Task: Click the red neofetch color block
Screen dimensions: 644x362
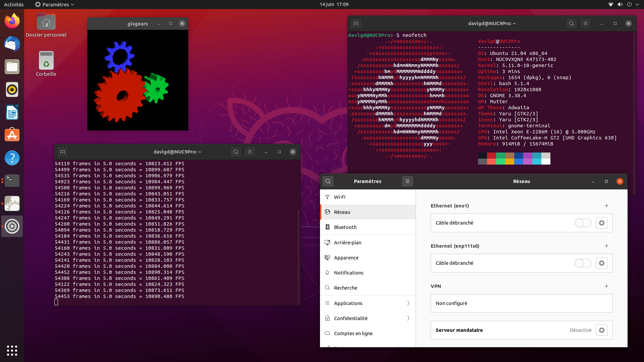Action: [x=491, y=156]
